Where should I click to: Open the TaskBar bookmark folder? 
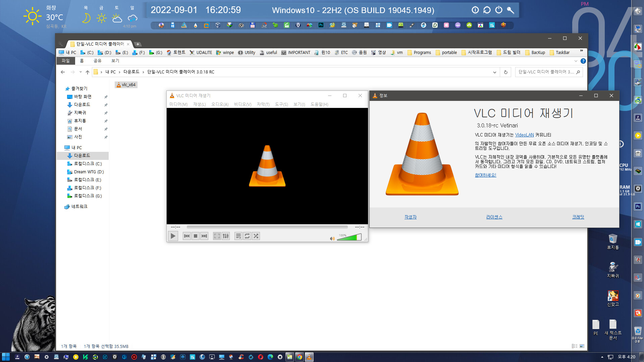click(x=559, y=53)
